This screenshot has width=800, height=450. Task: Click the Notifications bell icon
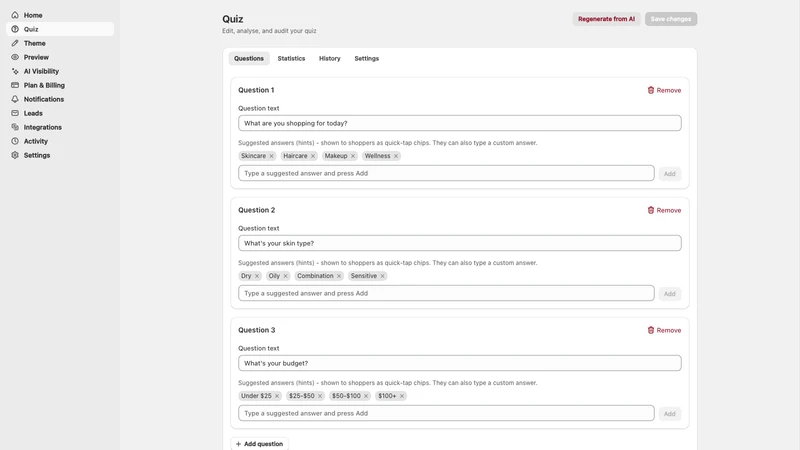[15, 99]
